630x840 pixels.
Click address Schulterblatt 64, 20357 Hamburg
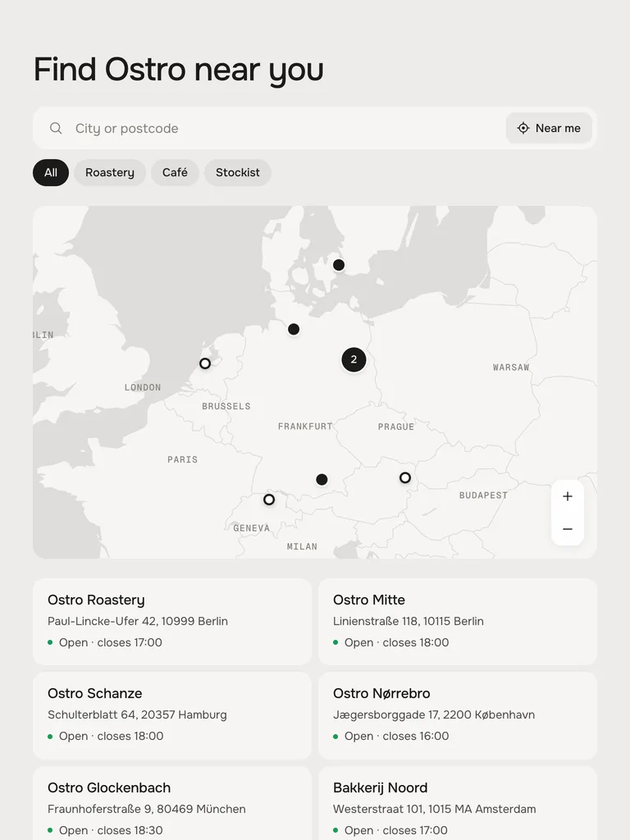[x=137, y=714]
